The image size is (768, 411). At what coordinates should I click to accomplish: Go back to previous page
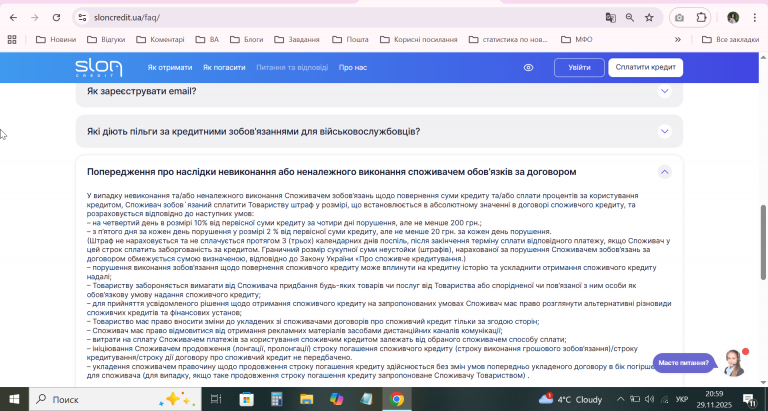click(x=13, y=18)
